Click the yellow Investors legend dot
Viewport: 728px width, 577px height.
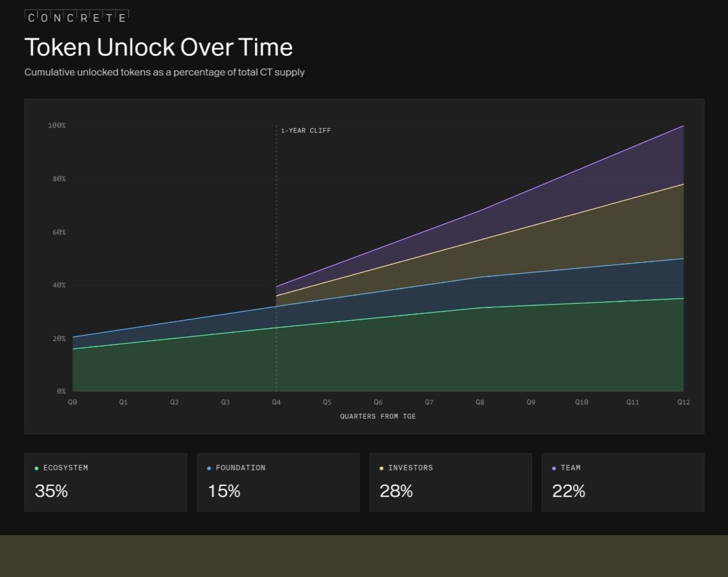tap(382, 468)
